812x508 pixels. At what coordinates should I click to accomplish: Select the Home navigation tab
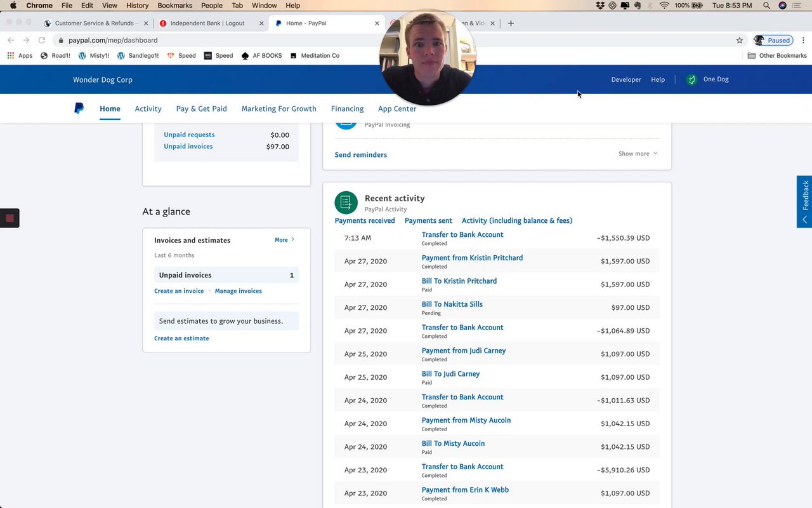coord(110,109)
